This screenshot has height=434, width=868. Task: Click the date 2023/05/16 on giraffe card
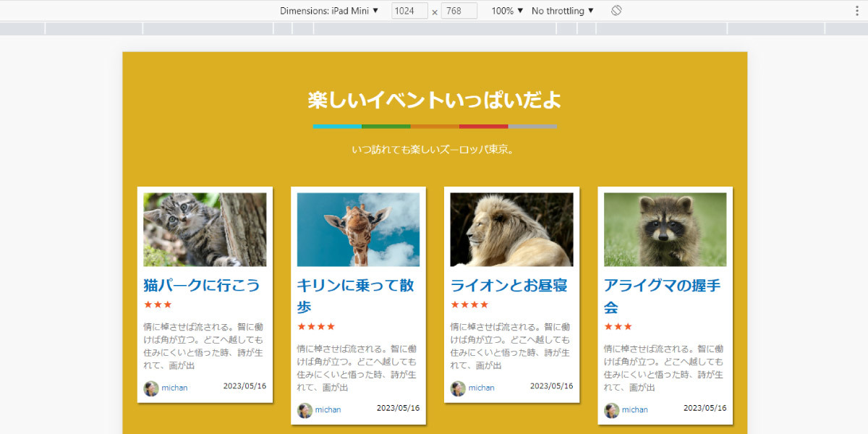(398, 408)
